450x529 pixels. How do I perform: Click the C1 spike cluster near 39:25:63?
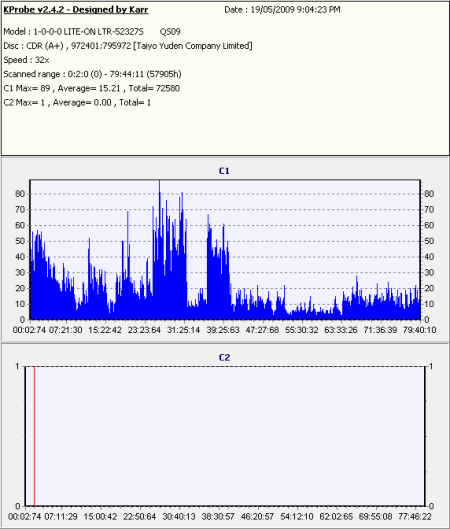tap(219, 267)
